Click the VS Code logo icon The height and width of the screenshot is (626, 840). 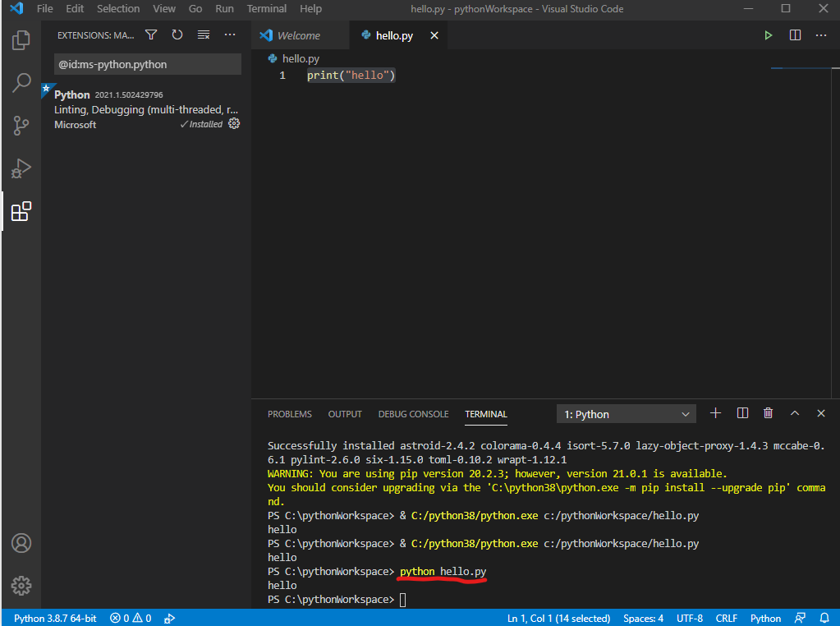(x=16, y=8)
